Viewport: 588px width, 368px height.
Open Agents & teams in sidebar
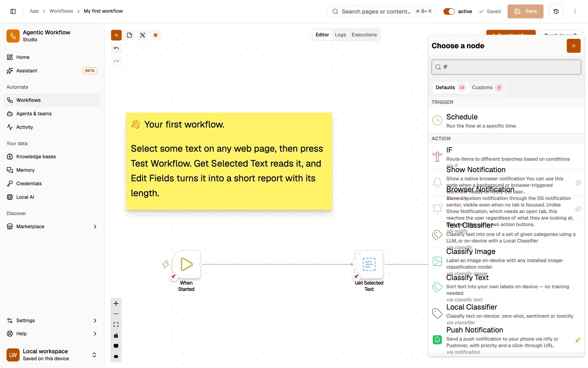click(52, 114)
